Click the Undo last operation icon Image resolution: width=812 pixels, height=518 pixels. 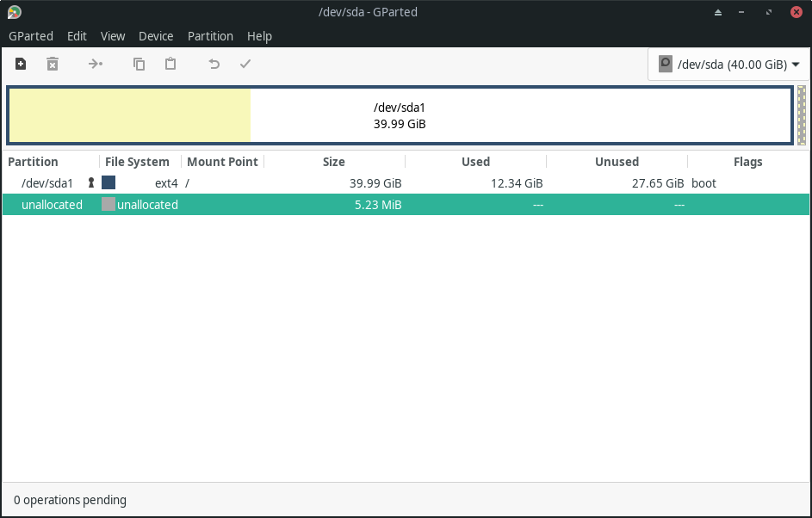tap(214, 64)
